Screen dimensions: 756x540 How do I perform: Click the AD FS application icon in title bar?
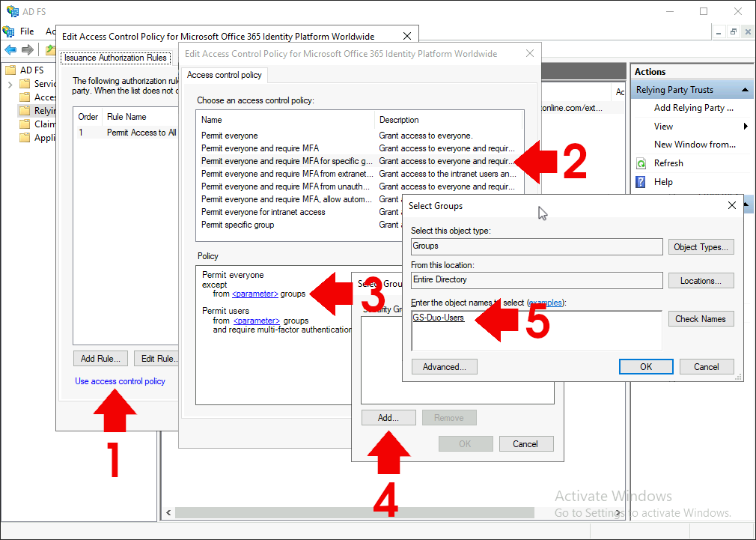12,11
